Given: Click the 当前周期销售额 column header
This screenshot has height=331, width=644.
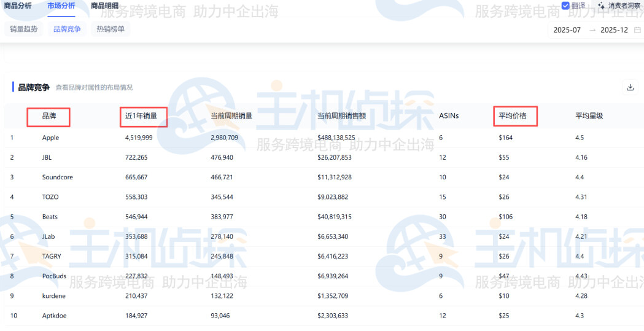Looking at the screenshot, I should (342, 116).
